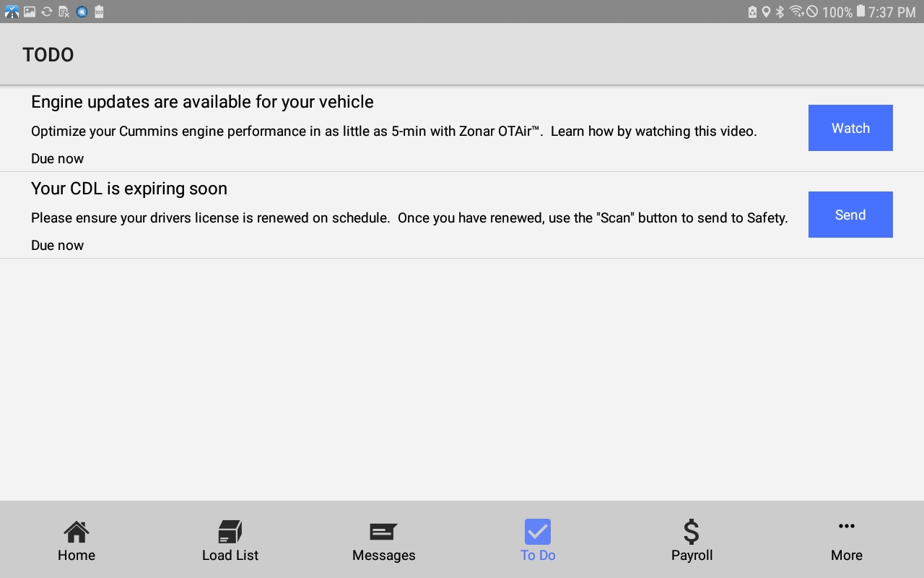Click 'Due now' under the engine updates item
Viewport: 924px width, 578px height.
pyautogui.click(x=58, y=159)
